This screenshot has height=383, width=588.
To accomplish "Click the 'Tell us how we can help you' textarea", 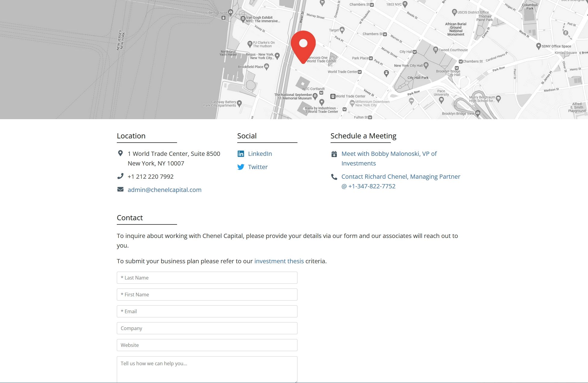I will pyautogui.click(x=207, y=370).
